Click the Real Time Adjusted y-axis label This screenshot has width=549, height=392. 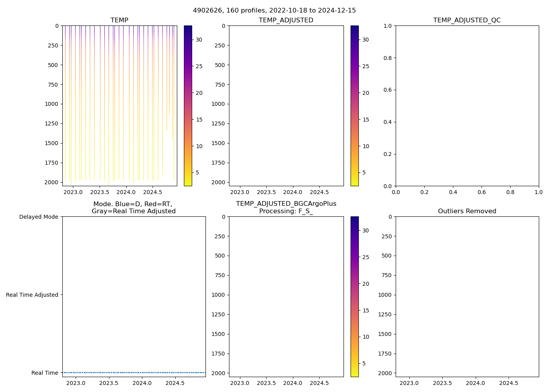[x=32, y=295]
